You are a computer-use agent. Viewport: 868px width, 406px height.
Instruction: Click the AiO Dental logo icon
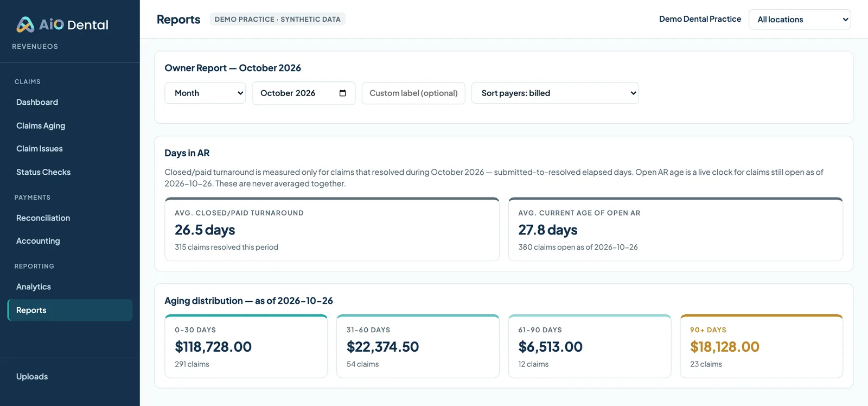25,24
